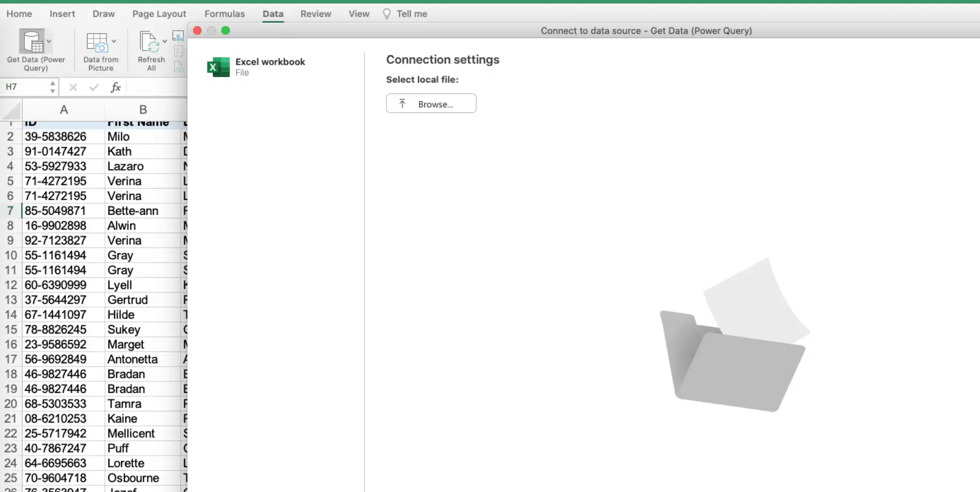Click cell containing 85-5049871
This screenshot has width=980, height=492.
click(64, 211)
